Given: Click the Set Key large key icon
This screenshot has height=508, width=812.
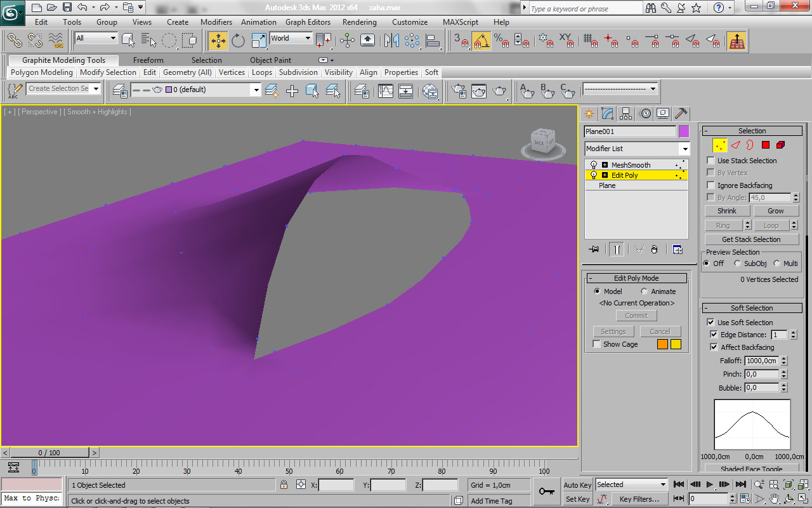Looking at the screenshot, I should pos(546,491).
